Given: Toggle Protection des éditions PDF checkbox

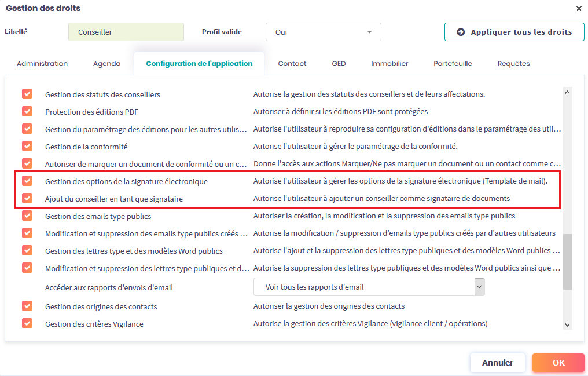Looking at the screenshot, I should click(x=27, y=111).
